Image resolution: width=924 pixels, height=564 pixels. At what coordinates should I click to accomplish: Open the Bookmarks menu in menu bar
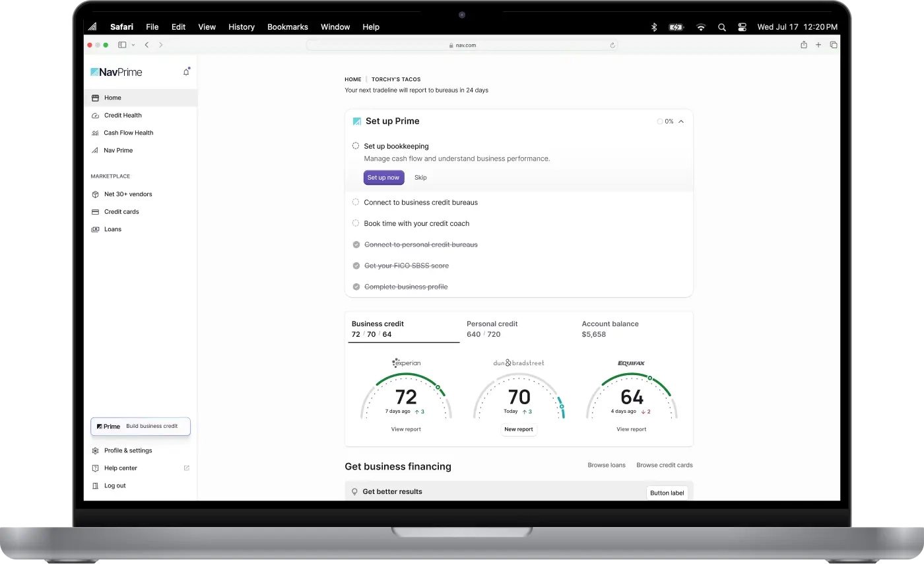287,27
